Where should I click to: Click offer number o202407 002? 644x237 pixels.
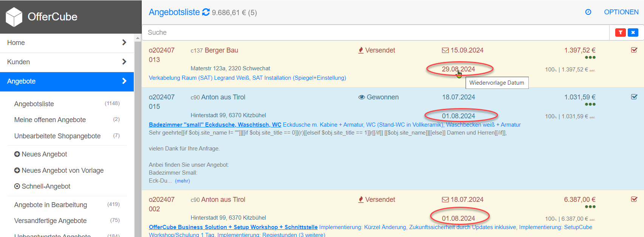pyautogui.click(x=162, y=204)
